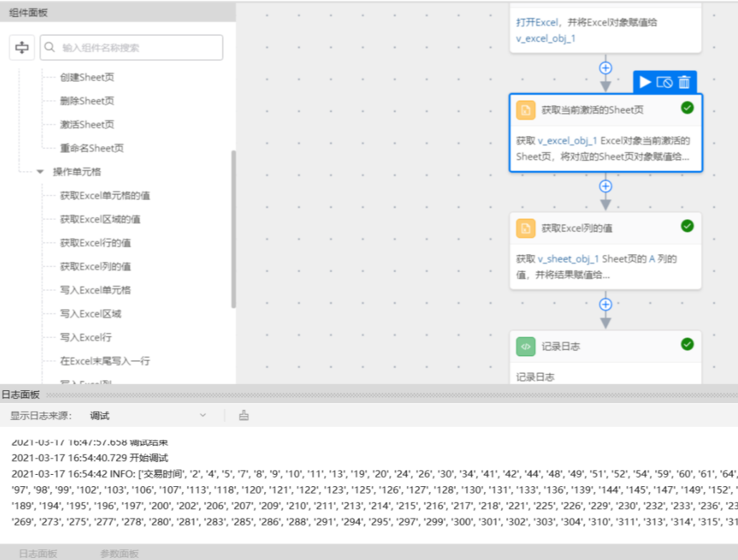Select 写入Excel区域 component
Screen dimensions: 738x560
pos(91,313)
